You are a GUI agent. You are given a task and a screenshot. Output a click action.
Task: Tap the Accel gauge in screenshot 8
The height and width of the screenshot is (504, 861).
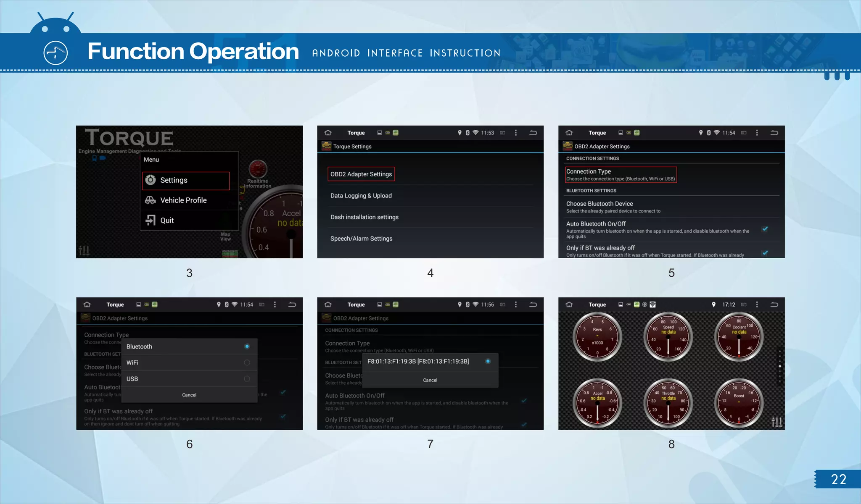(x=597, y=403)
